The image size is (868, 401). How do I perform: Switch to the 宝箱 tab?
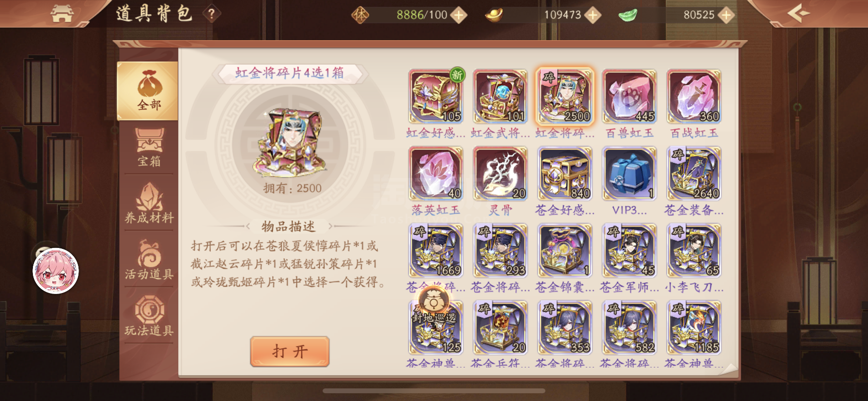(149, 148)
